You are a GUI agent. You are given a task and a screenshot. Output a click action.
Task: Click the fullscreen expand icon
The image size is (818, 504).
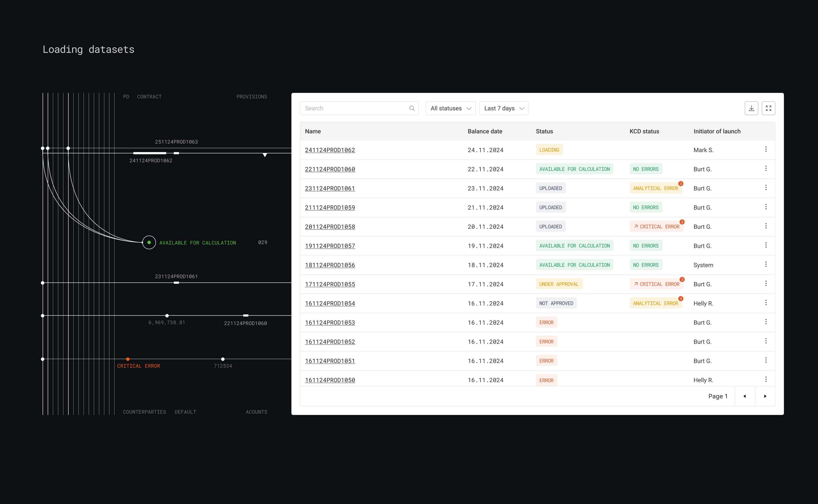click(x=768, y=108)
